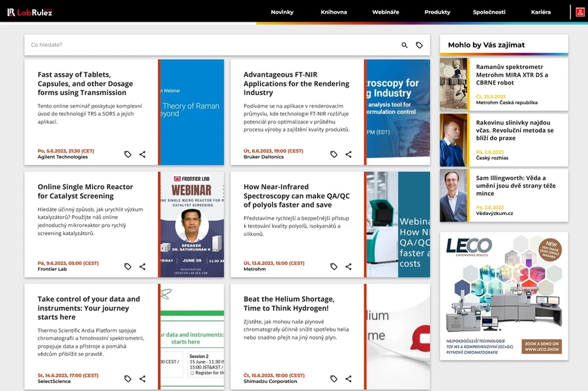This screenshot has height=391, width=588.
Task: Open tags on the Online Single Micro Reactor card
Action: [127, 266]
